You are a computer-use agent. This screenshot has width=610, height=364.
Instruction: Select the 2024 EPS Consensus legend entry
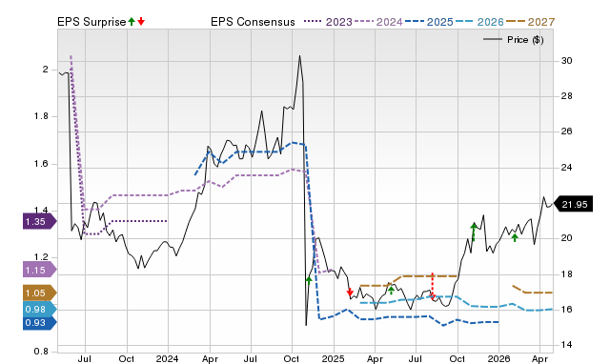[378, 22]
